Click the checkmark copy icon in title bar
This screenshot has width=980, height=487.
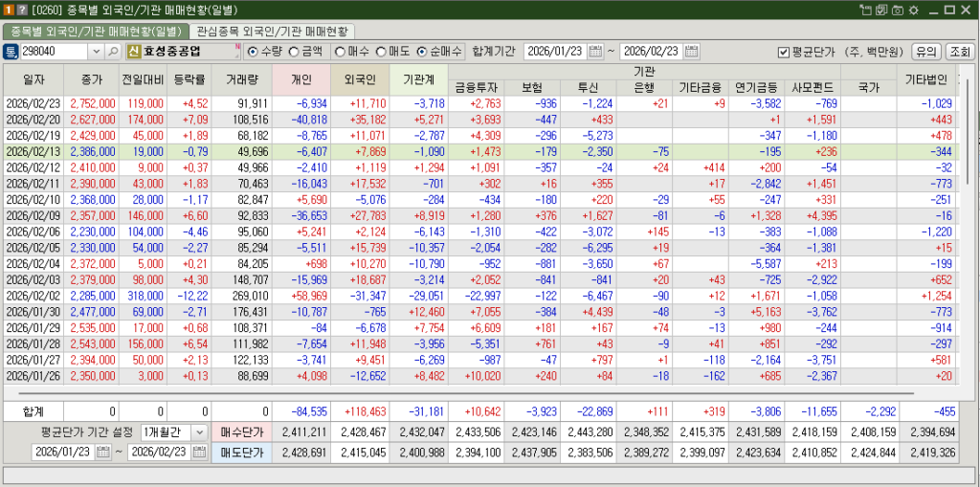pos(880,9)
